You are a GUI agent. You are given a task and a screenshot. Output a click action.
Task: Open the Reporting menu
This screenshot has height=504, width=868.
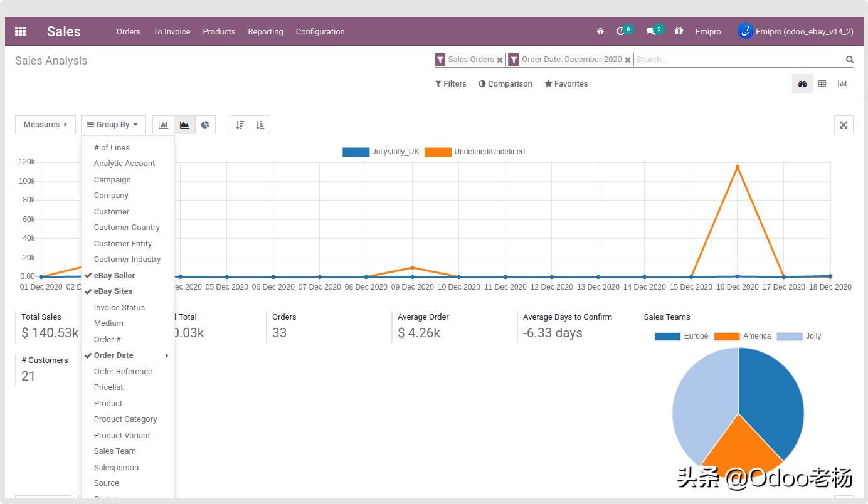click(x=265, y=31)
